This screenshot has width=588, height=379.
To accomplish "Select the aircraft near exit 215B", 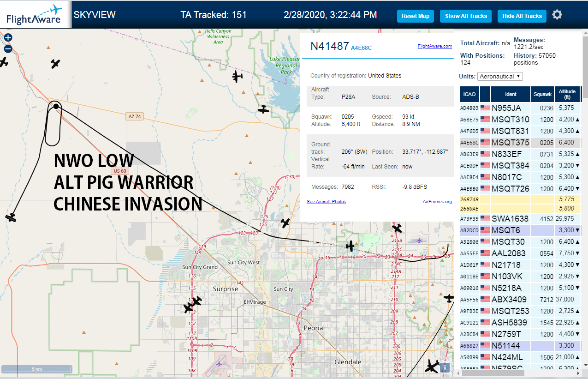I will tap(397, 228).
